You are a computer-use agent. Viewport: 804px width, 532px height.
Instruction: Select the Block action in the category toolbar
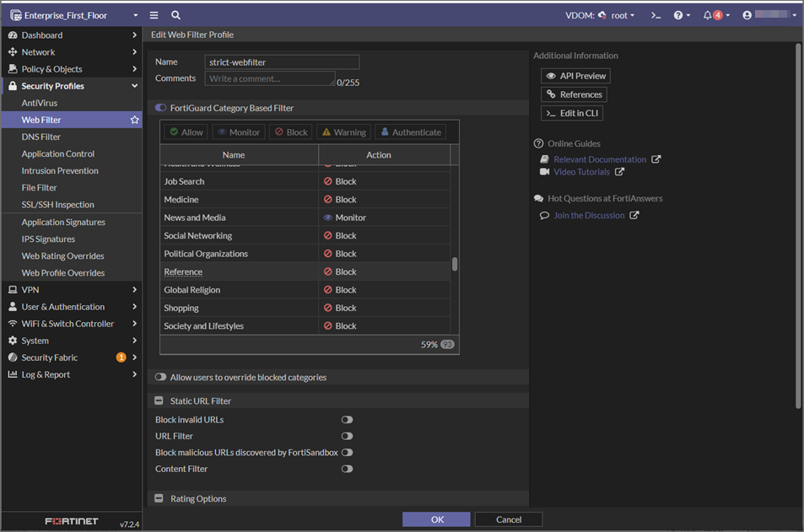point(290,131)
